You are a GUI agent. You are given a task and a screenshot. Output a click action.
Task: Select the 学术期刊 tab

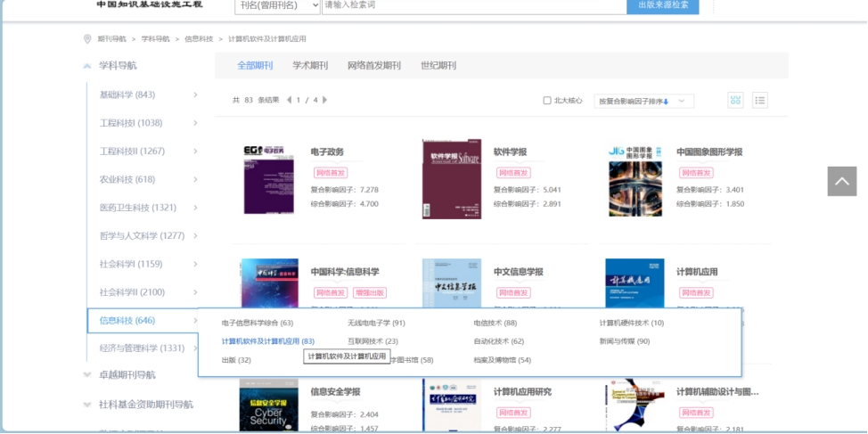pos(310,65)
